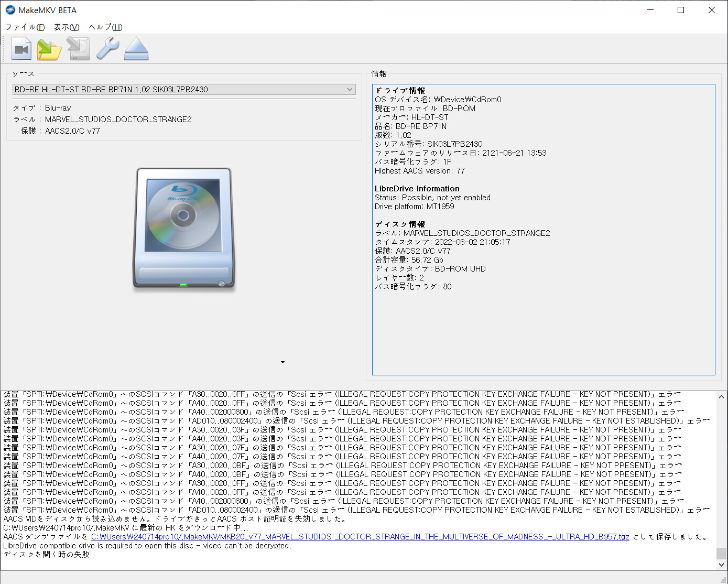Viewport: 728px width, 584px height.
Task: Click the メーカー: HL-DT-ST line
Action: 412,117
